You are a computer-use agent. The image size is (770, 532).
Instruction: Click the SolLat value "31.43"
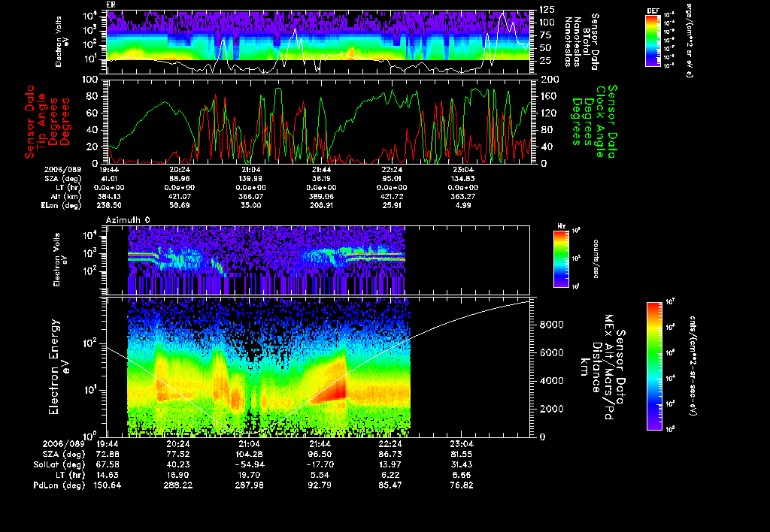(462, 464)
